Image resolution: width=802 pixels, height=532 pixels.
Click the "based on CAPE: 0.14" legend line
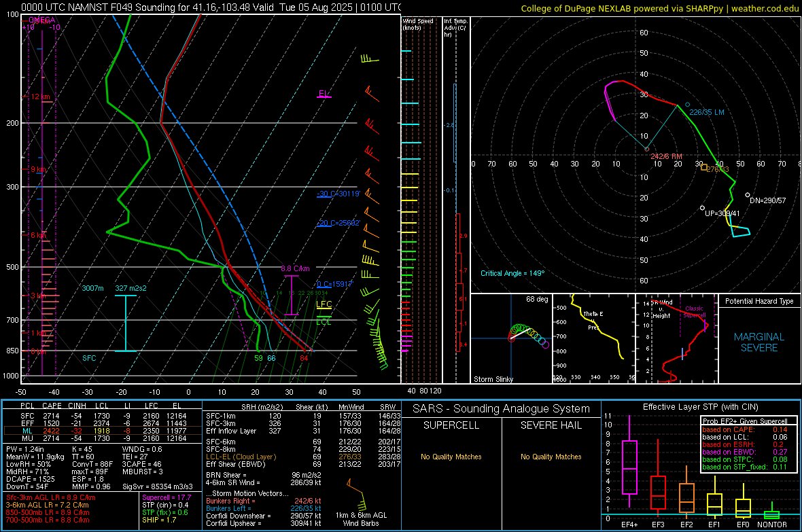point(745,429)
